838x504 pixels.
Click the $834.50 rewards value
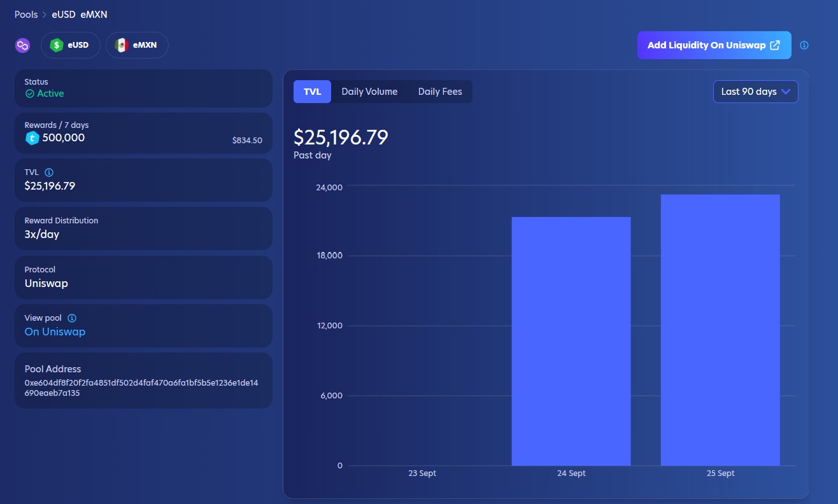point(247,141)
